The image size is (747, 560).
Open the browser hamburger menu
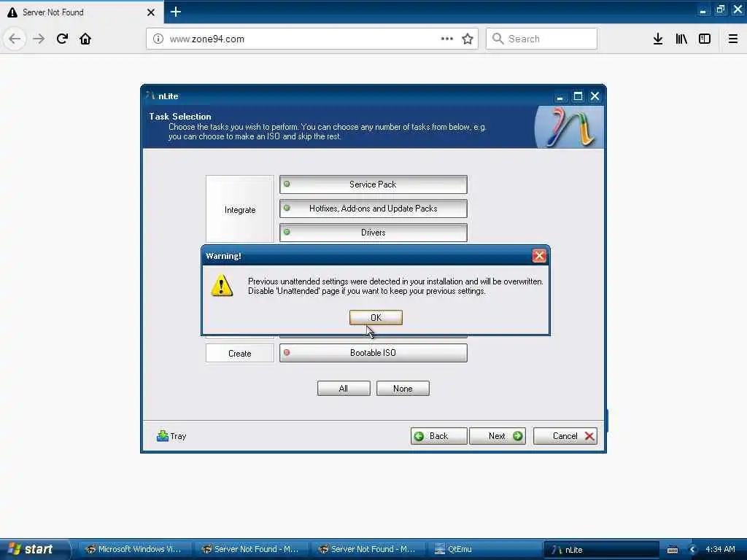pos(733,39)
